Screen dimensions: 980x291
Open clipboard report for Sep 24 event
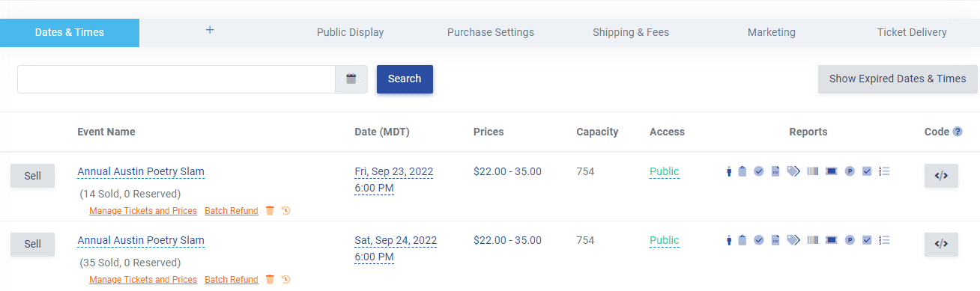coord(742,240)
